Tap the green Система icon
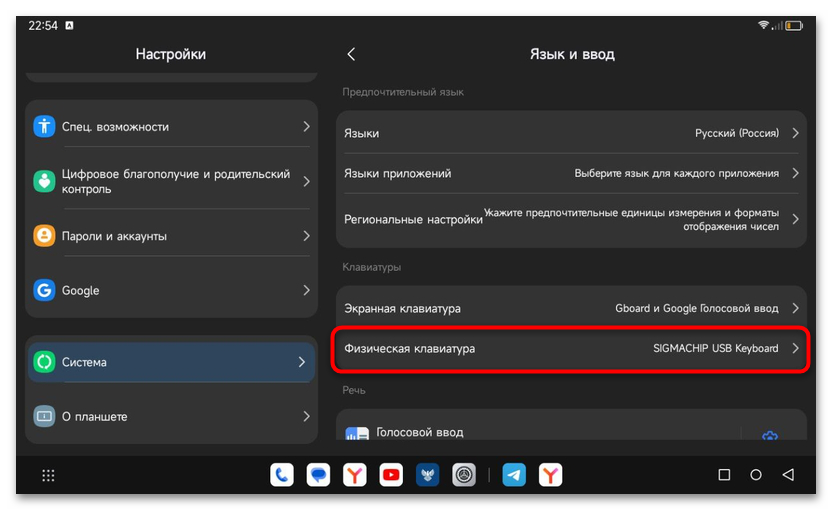This screenshot has width=832, height=510. click(44, 362)
